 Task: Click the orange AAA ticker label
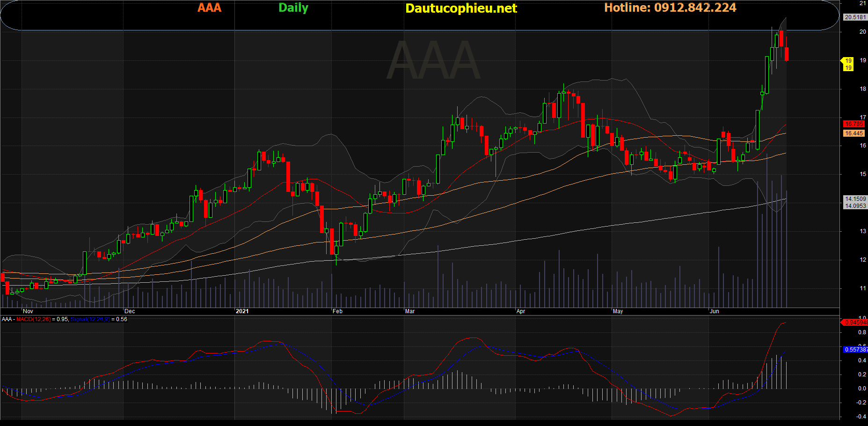(x=209, y=8)
